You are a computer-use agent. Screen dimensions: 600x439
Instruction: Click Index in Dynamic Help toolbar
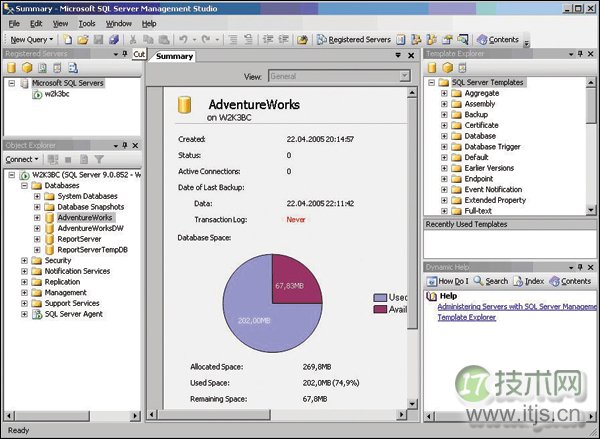528,281
